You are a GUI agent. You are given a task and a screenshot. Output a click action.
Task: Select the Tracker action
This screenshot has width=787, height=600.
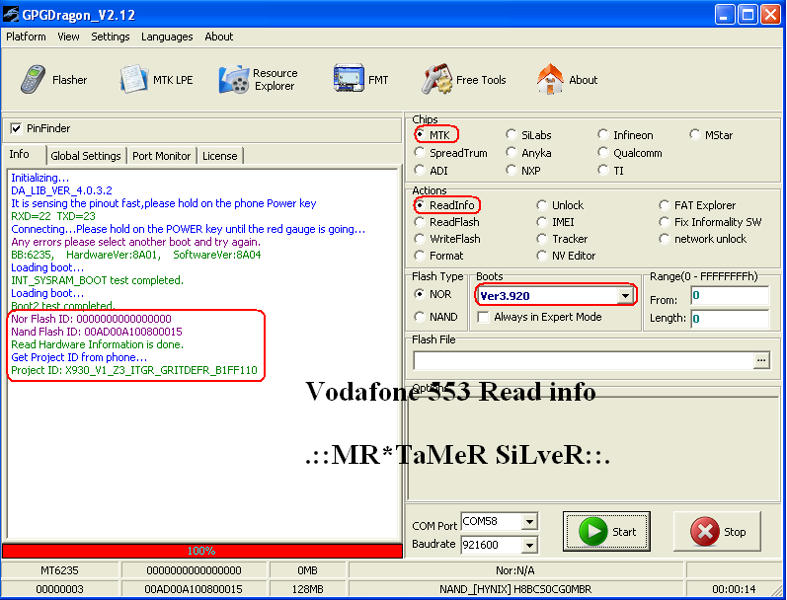pyautogui.click(x=542, y=238)
